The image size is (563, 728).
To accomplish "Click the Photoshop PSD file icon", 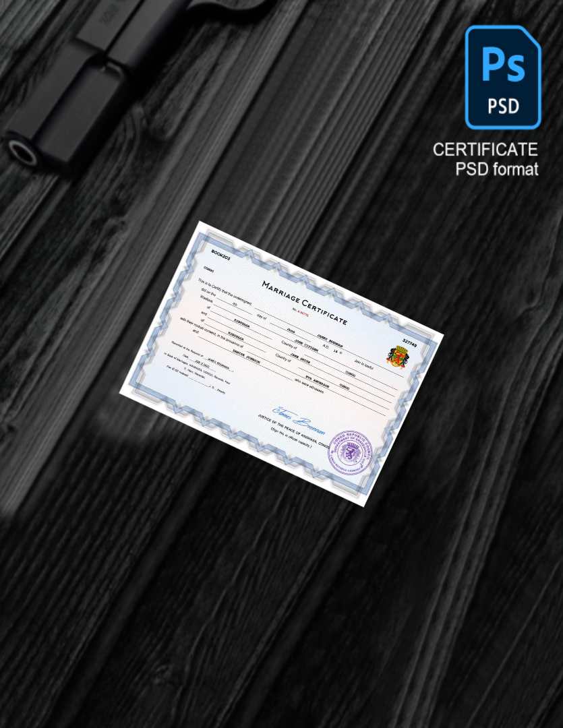I will (502, 77).
